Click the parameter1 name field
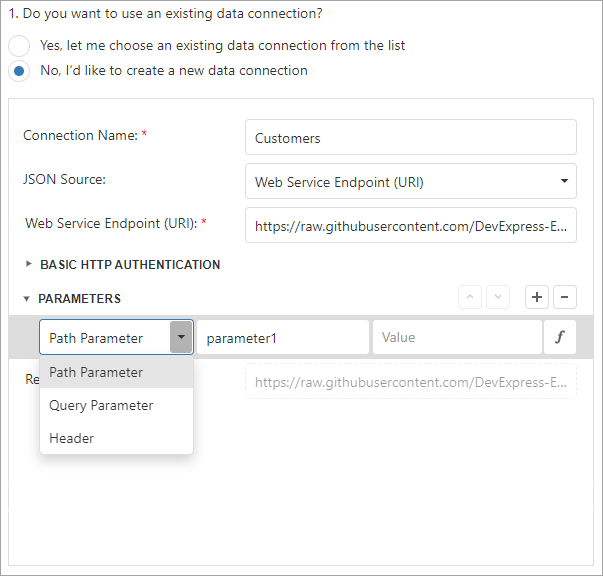Screen dimensions: 603x576 click(282, 338)
